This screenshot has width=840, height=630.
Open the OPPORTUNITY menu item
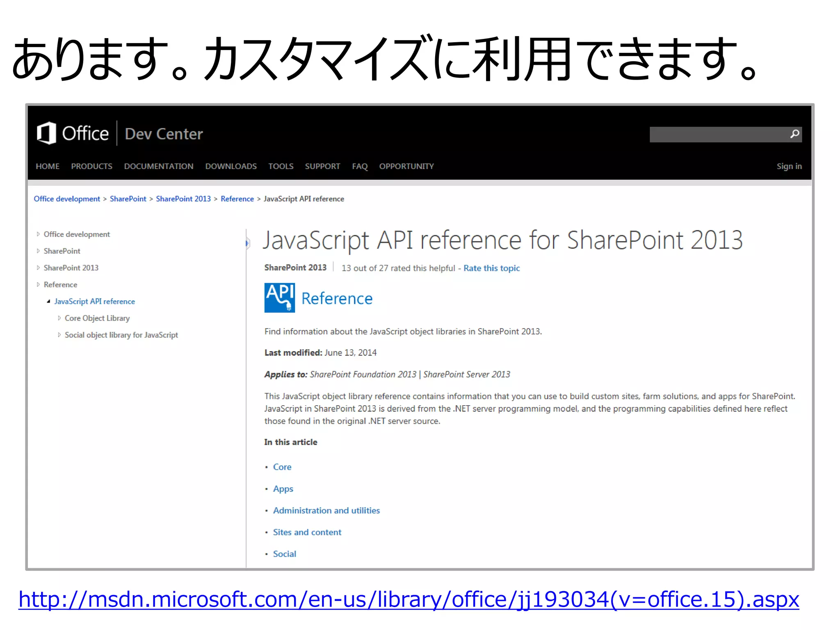pyautogui.click(x=406, y=166)
